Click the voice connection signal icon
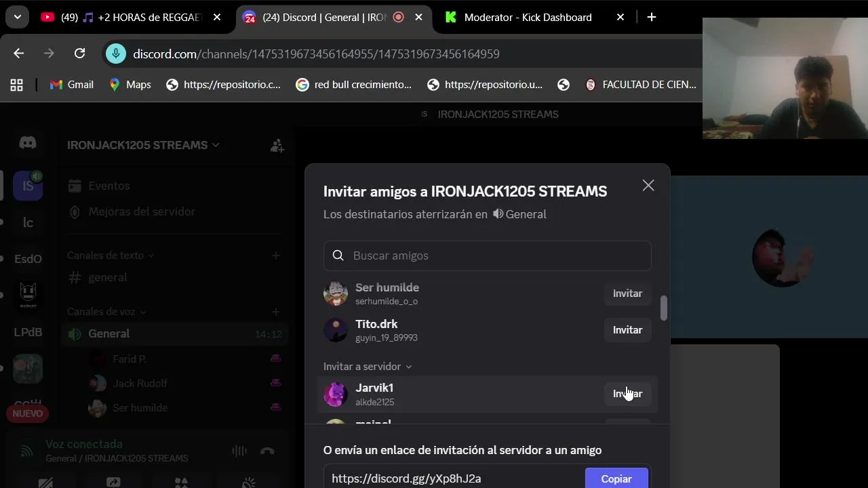 point(26,451)
